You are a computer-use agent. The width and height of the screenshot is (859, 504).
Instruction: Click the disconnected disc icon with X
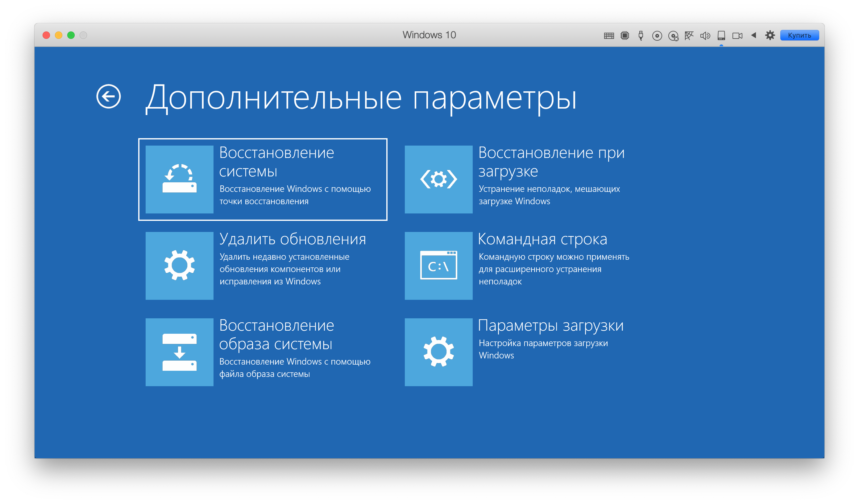pos(673,35)
